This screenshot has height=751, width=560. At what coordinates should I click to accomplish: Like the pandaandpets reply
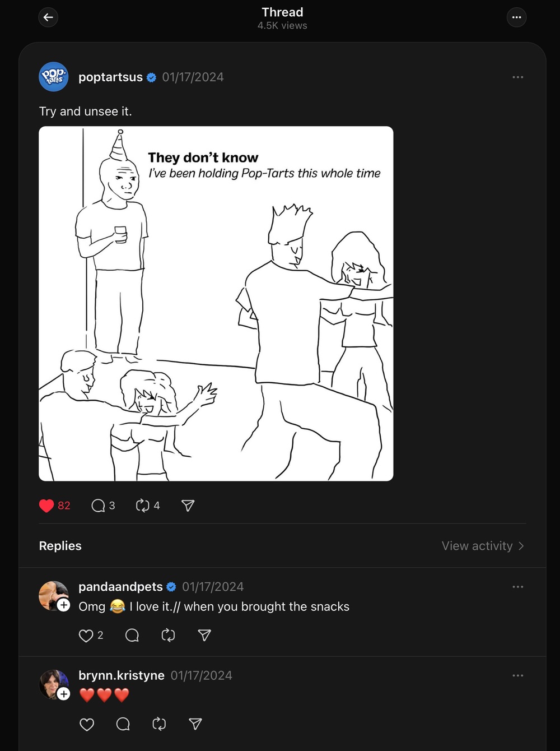[86, 636]
